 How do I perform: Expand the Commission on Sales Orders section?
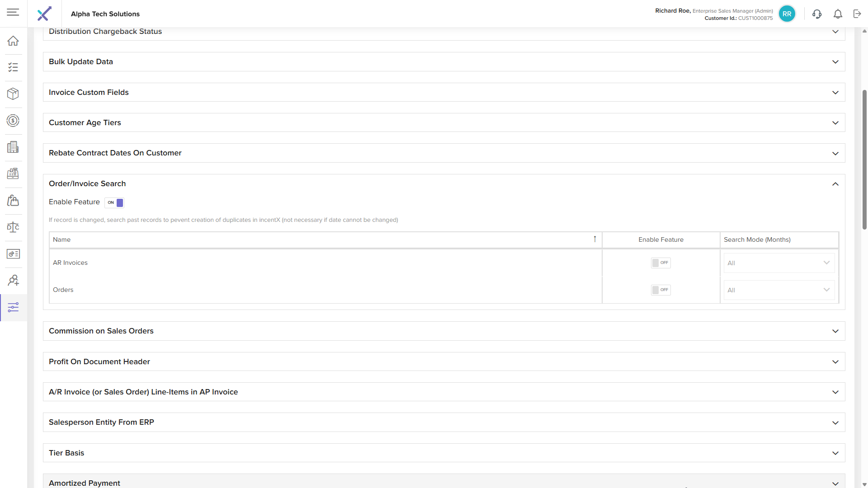(835, 331)
